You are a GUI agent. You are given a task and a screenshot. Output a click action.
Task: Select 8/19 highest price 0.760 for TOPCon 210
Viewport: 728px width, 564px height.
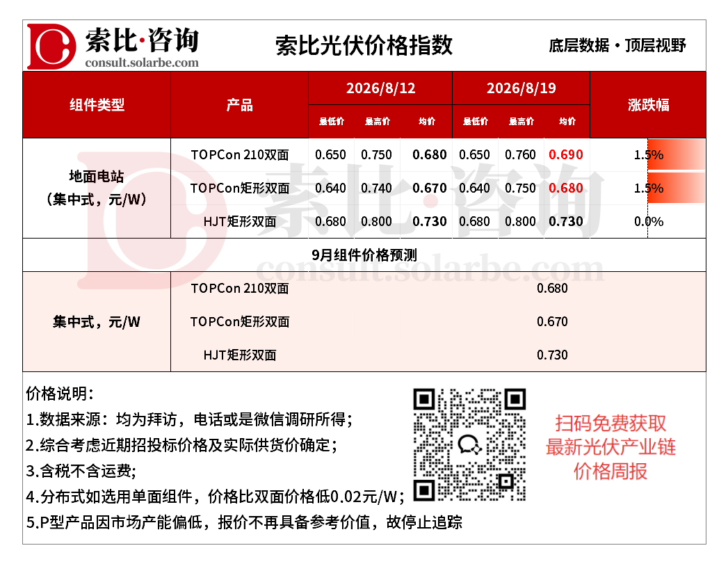[521, 155]
